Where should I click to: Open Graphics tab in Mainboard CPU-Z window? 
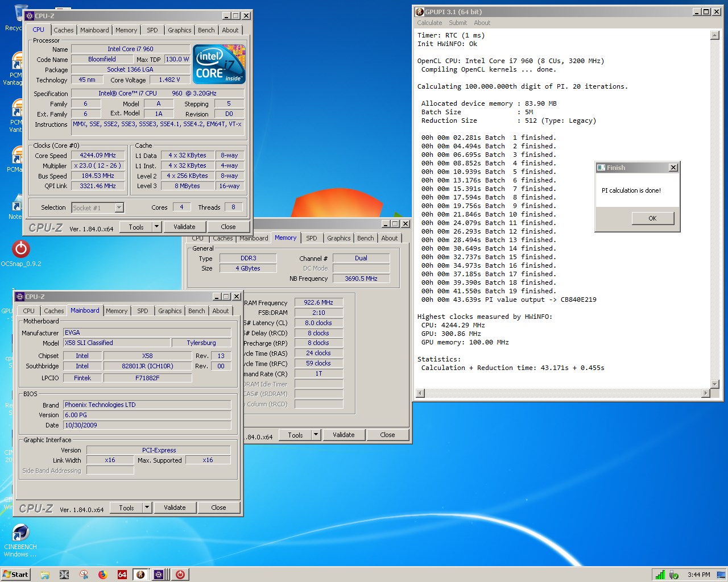170,311
